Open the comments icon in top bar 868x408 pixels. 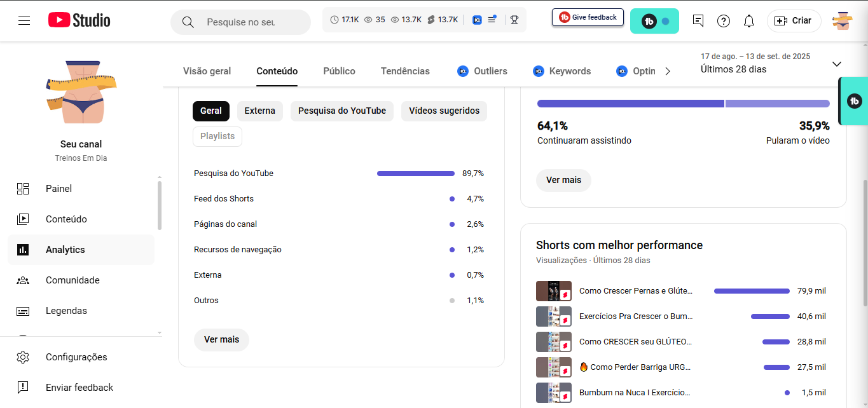pyautogui.click(x=698, y=21)
